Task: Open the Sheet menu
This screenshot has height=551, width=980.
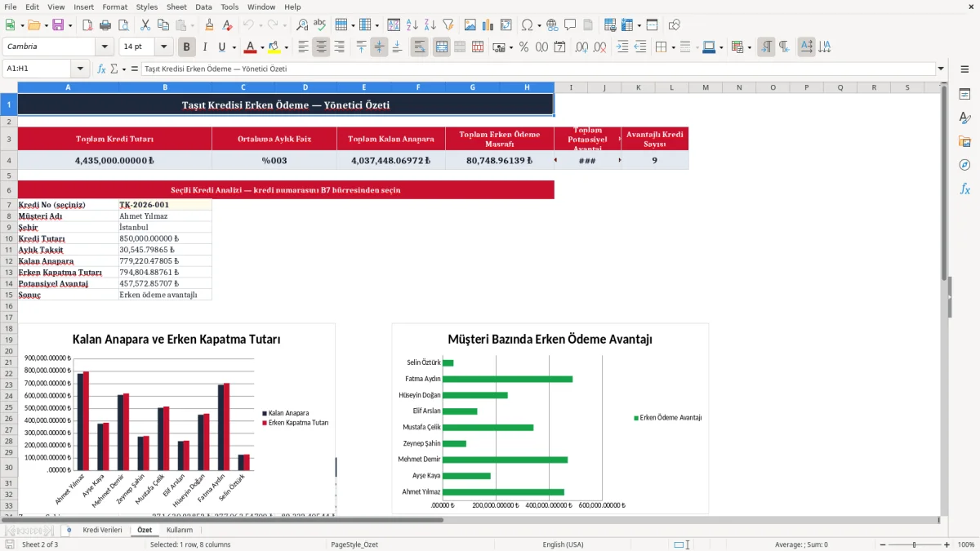Action: [x=176, y=7]
